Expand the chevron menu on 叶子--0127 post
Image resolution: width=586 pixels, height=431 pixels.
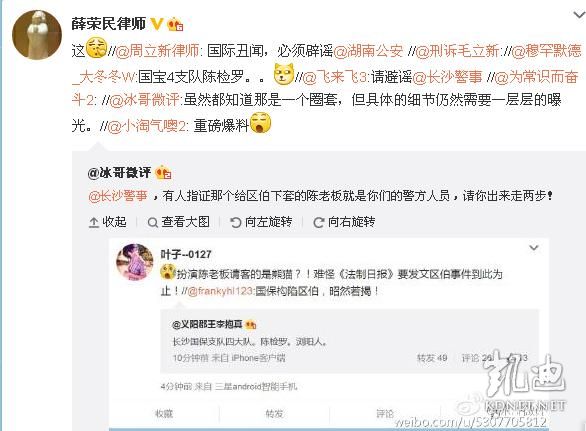coord(534,247)
